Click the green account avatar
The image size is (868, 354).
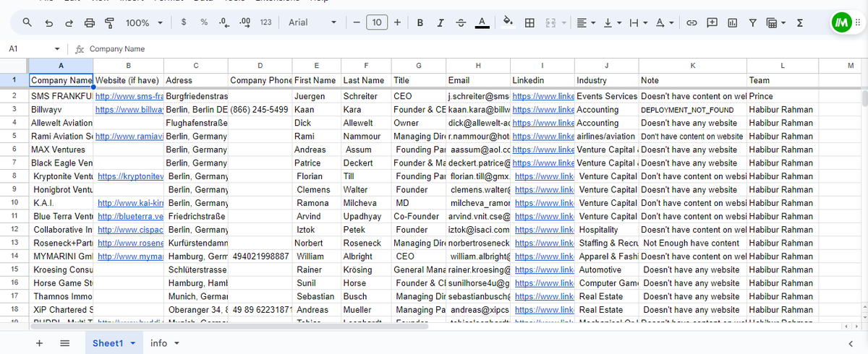(841, 22)
